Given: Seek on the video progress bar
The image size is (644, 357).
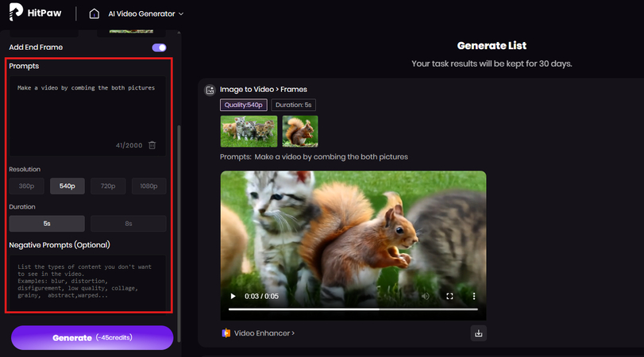Looking at the screenshot, I should click(x=353, y=309).
